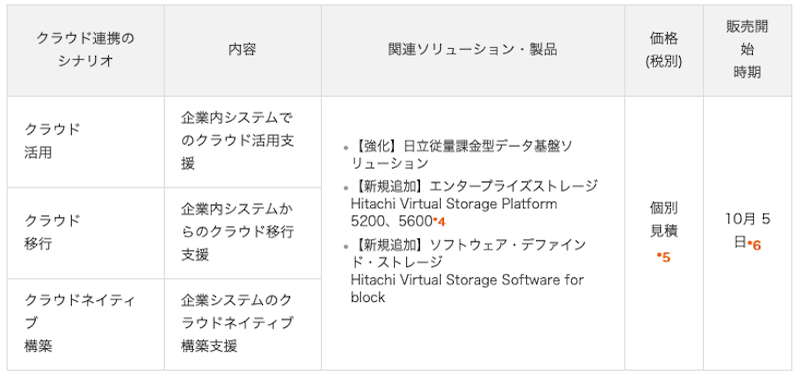The image size is (800, 374).
Task: Click the クラウド連携のシナリオ column header
Action: click(86, 50)
